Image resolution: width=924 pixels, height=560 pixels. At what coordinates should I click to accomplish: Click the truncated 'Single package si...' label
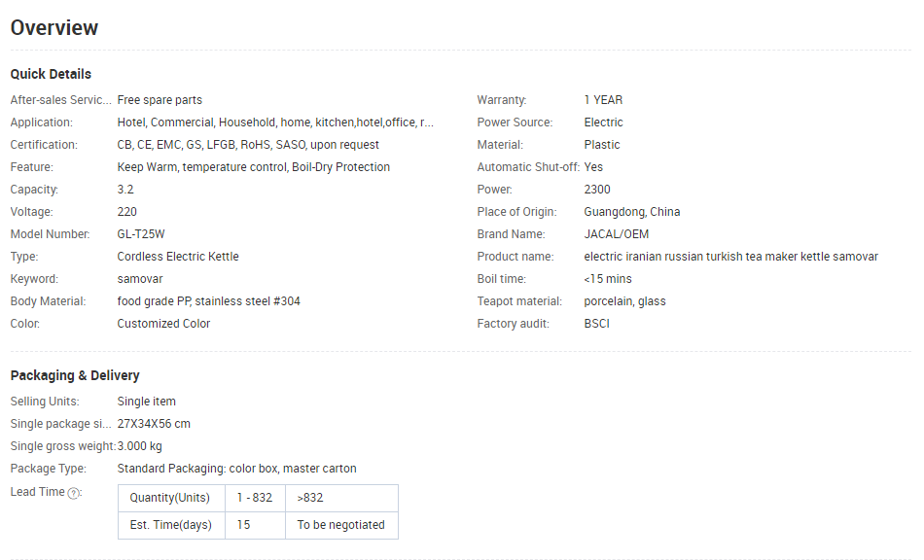[60, 424]
